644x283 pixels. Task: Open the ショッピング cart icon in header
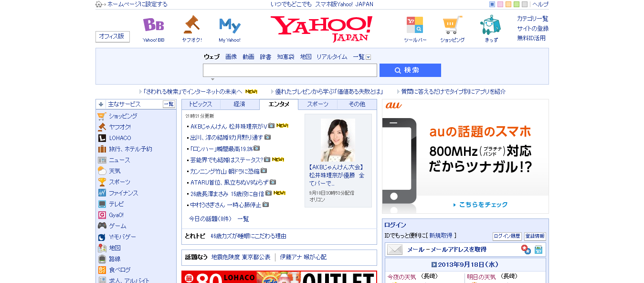pyautogui.click(x=452, y=25)
